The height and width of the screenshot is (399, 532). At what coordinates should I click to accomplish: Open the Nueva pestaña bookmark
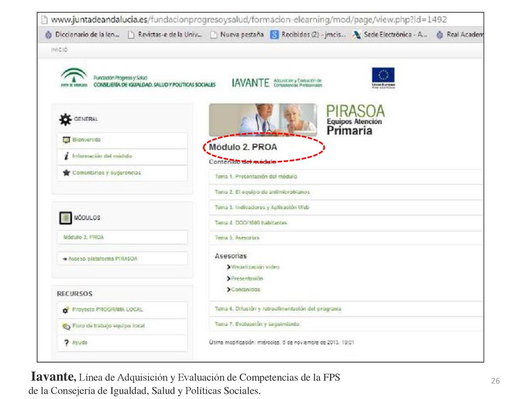(237, 35)
